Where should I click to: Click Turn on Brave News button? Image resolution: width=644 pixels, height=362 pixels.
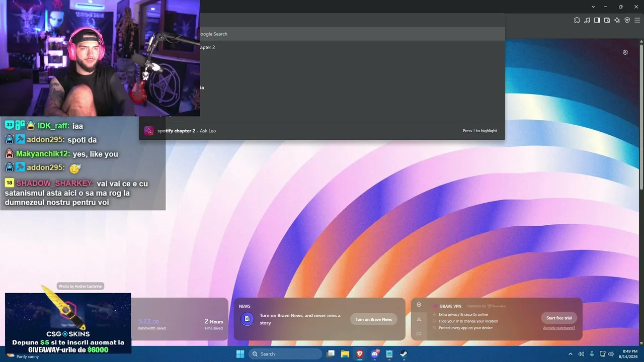click(x=374, y=319)
